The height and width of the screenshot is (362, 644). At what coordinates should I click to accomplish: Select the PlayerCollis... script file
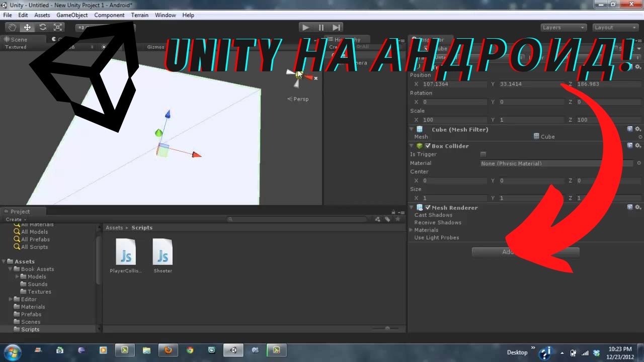(x=126, y=255)
